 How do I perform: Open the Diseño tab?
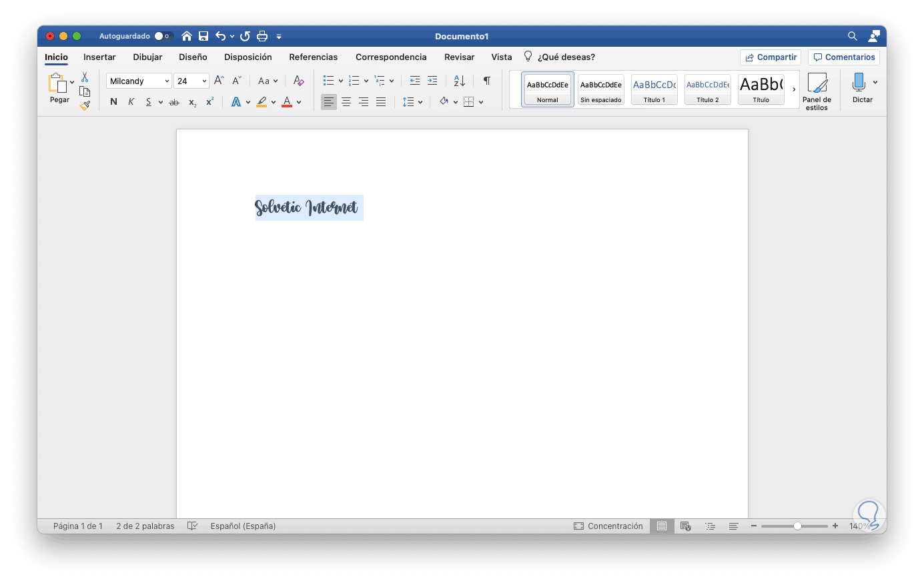click(x=193, y=57)
